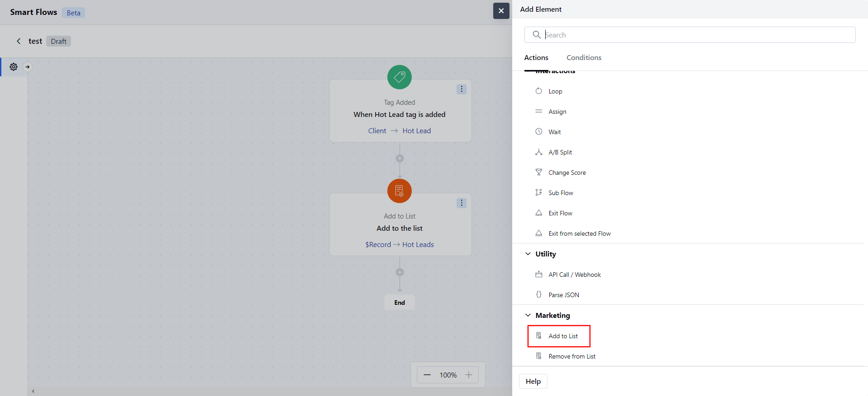Click 'When Hot Lead tag is added' title
Image resolution: width=868 pixels, height=396 pixels.
(x=400, y=115)
